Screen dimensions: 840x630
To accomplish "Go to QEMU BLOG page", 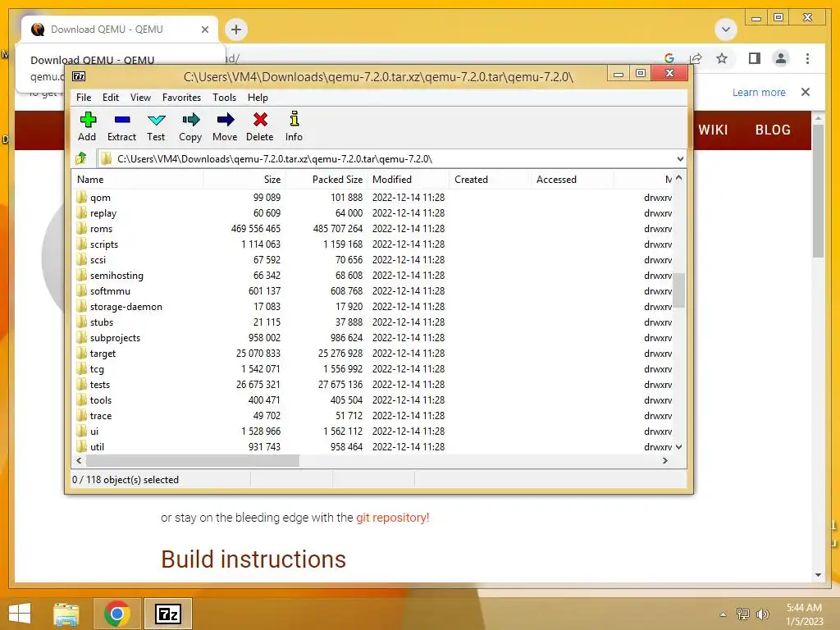I will pos(773,130).
